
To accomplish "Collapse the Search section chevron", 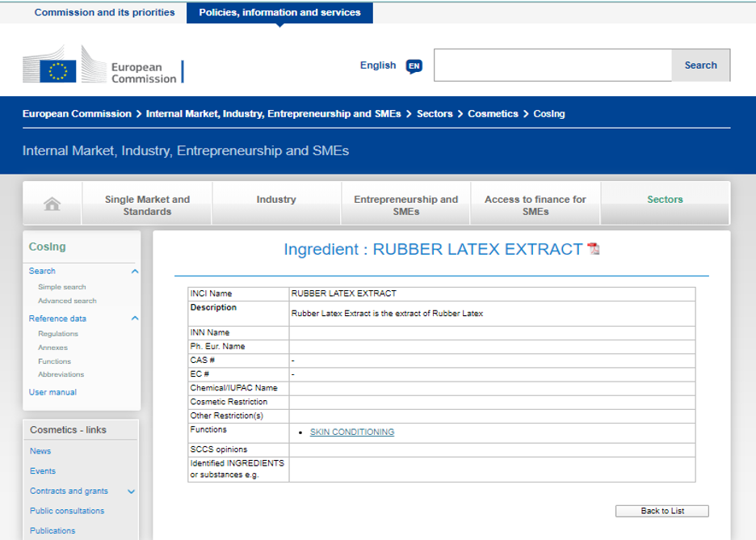I will click(135, 272).
